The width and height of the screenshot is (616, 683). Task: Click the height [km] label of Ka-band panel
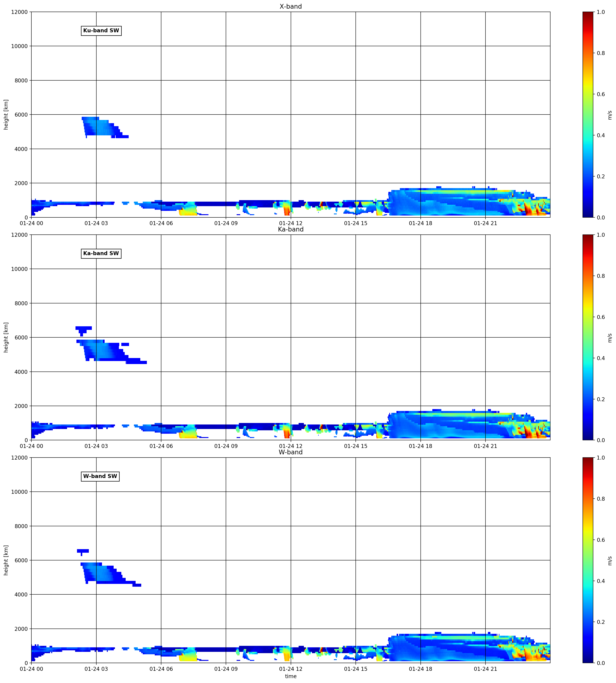coord(6,338)
